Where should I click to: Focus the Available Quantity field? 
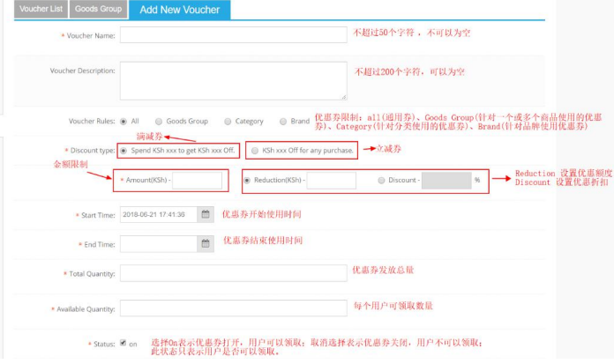(234, 308)
